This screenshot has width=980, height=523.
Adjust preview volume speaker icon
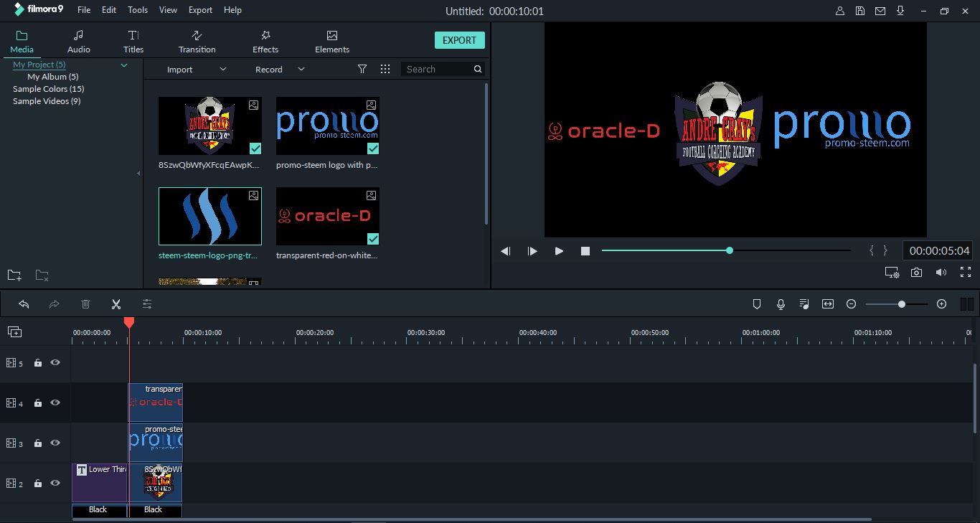click(x=941, y=273)
